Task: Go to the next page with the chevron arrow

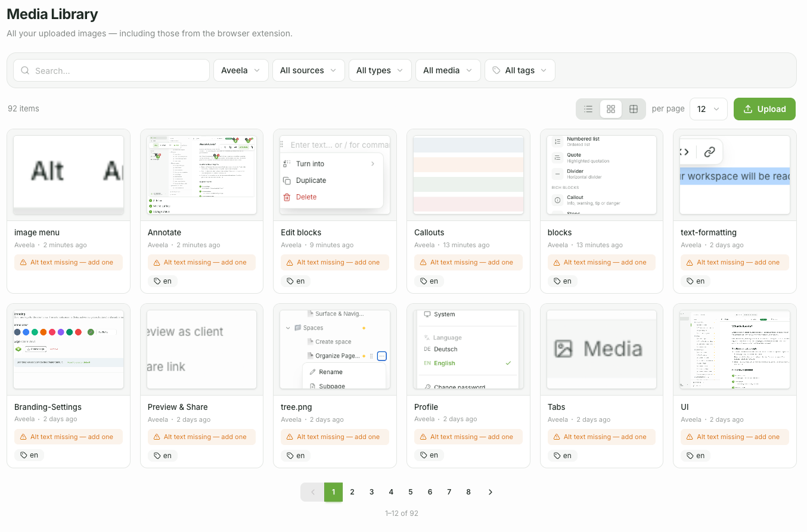Action: coord(491,492)
